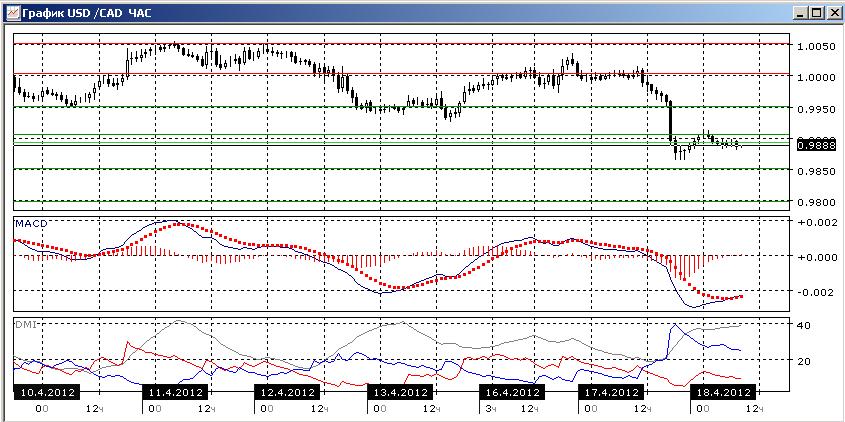This screenshot has height=422, width=845.
Task: Select the 12.4.2012 date marker
Action: 287,392
